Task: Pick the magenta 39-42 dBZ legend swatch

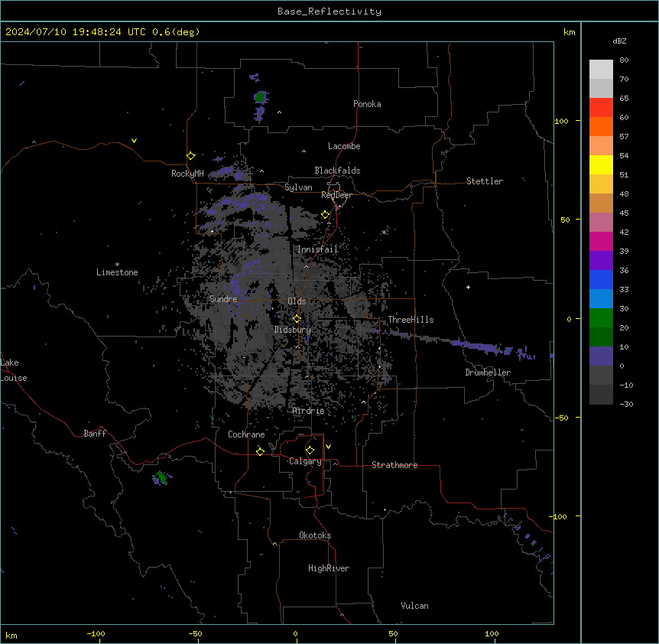Action: pyautogui.click(x=601, y=241)
